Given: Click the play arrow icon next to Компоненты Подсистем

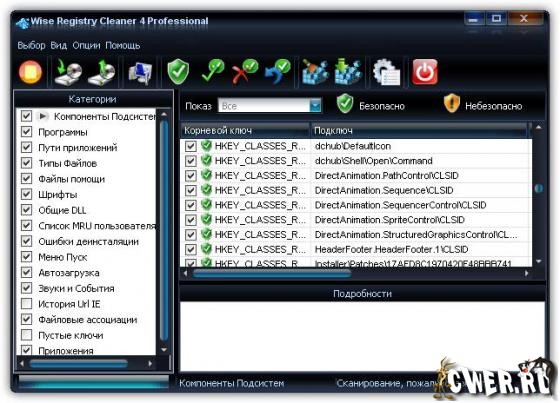Looking at the screenshot, I should click(43, 116).
